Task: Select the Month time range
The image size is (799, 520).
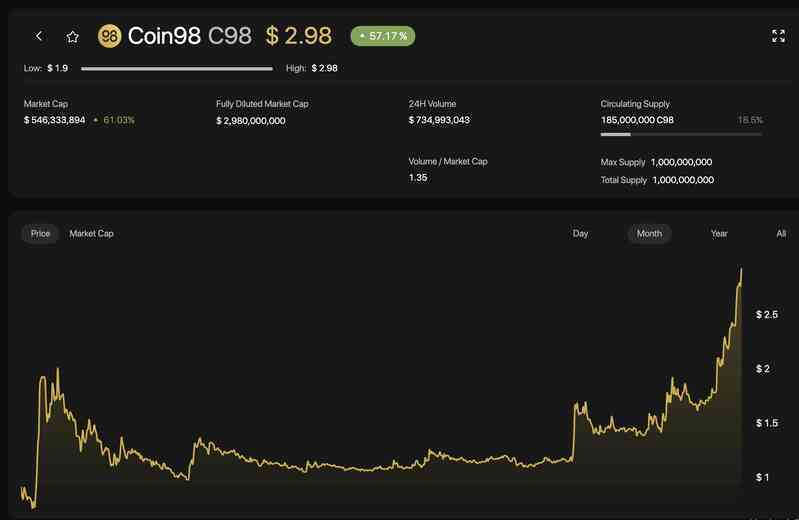Action: [x=649, y=233]
